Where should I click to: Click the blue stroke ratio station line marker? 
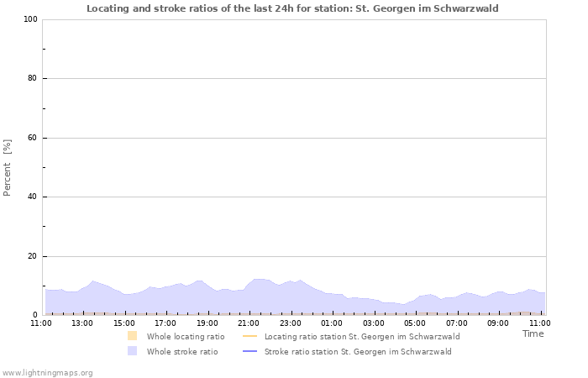pos(249,351)
